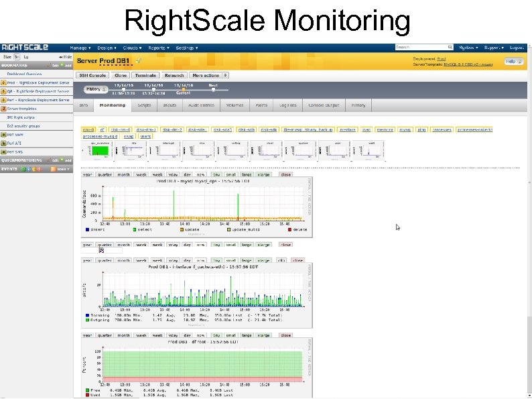Select the memory metric link

point(385,129)
